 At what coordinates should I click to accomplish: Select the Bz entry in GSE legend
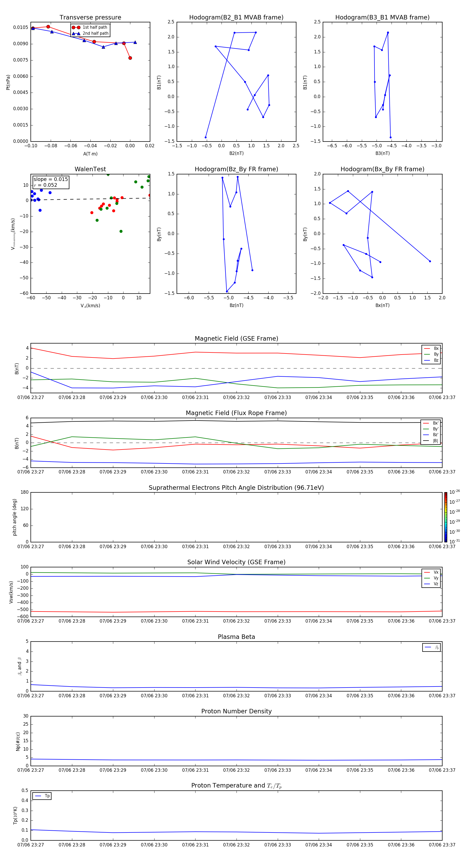point(431,360)
